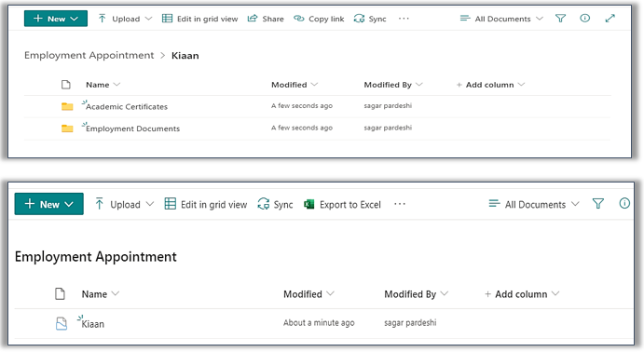
Task: Click Add column in bottom panel
Action: coord(522,294)
